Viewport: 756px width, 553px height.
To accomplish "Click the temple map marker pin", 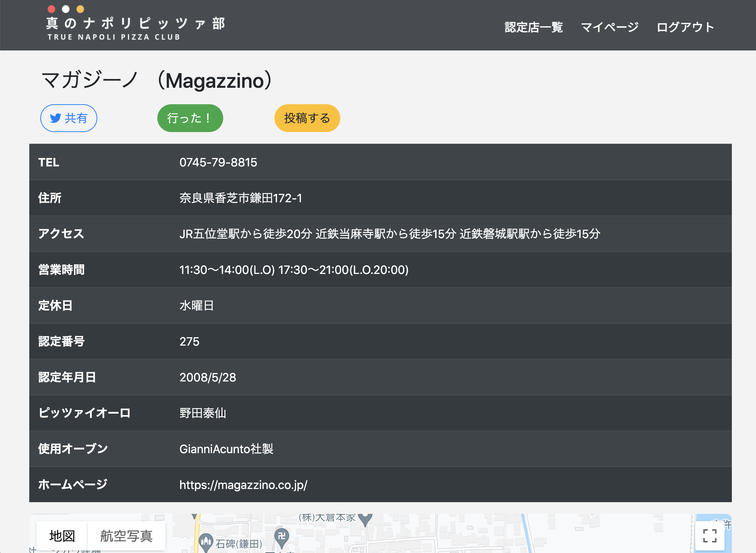I will [281, 537].
